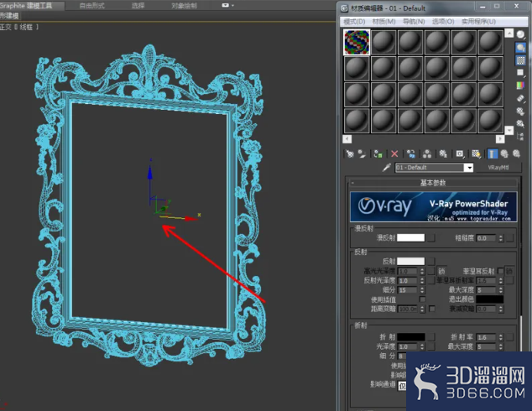The width and height of the screenshot is (532, 411).
Task: Click Put to Library icon
Action: click(x=443, y=154)
